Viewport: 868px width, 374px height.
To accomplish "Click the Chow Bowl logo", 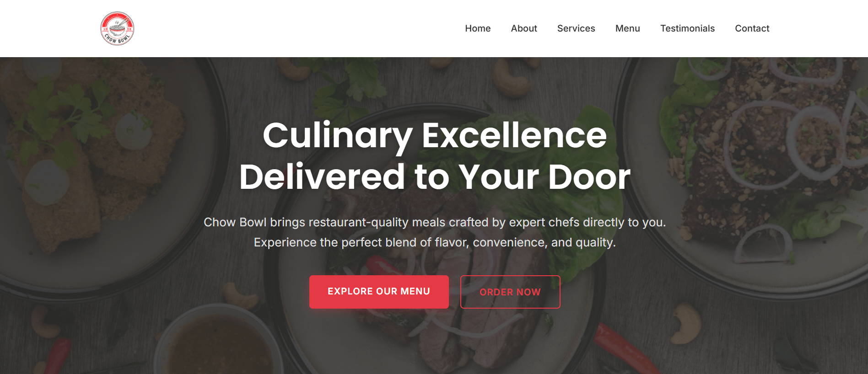I will tap(117, 28).
